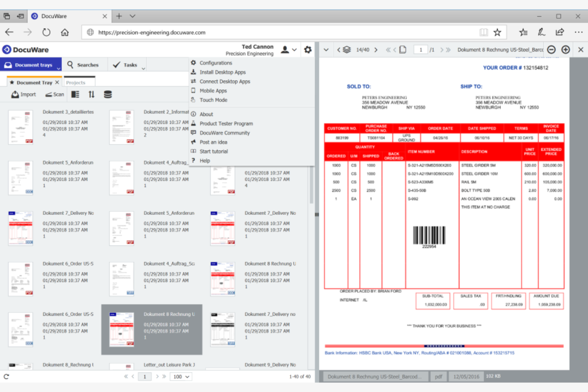Open the viewer options chevron on the far left
This screenshot has width=588, height=392.
coord(326,50)
